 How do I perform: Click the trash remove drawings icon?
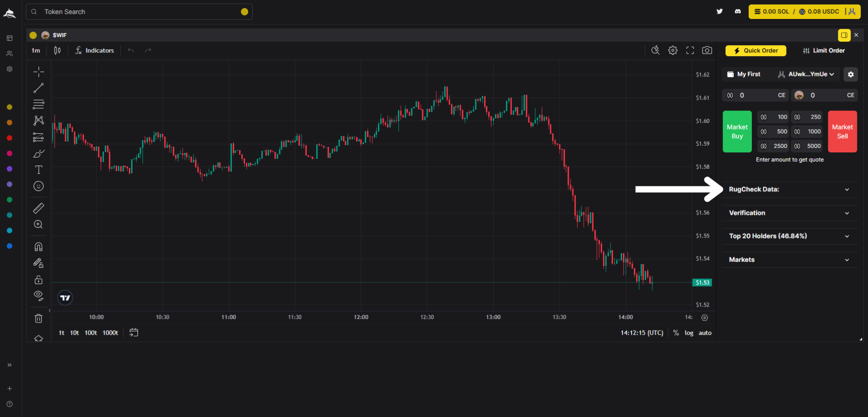pyautogui.click(x=38, y=318)
